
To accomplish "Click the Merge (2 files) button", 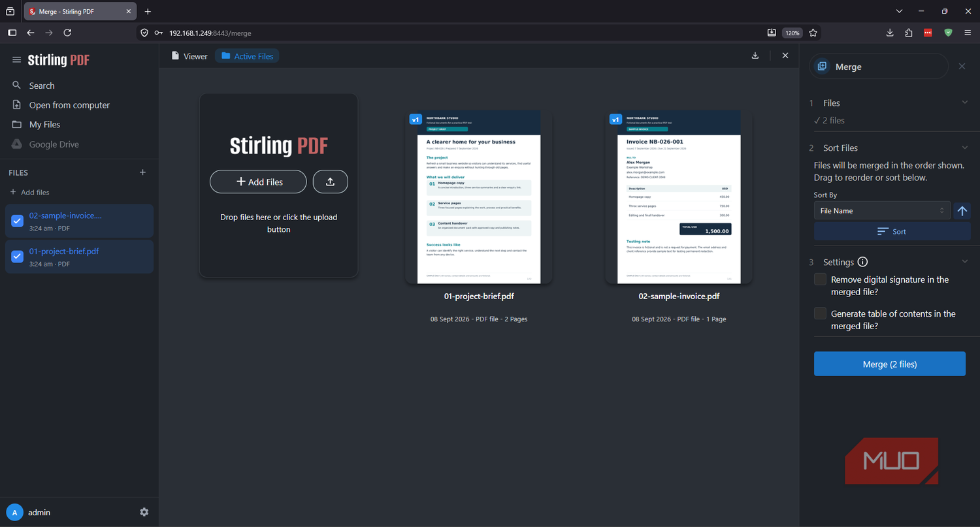I will click(x=890, y=364).
